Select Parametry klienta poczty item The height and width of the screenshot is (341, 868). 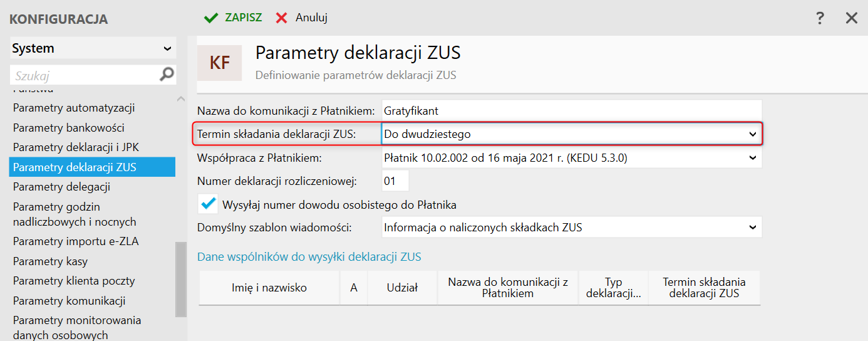[74, 281]
